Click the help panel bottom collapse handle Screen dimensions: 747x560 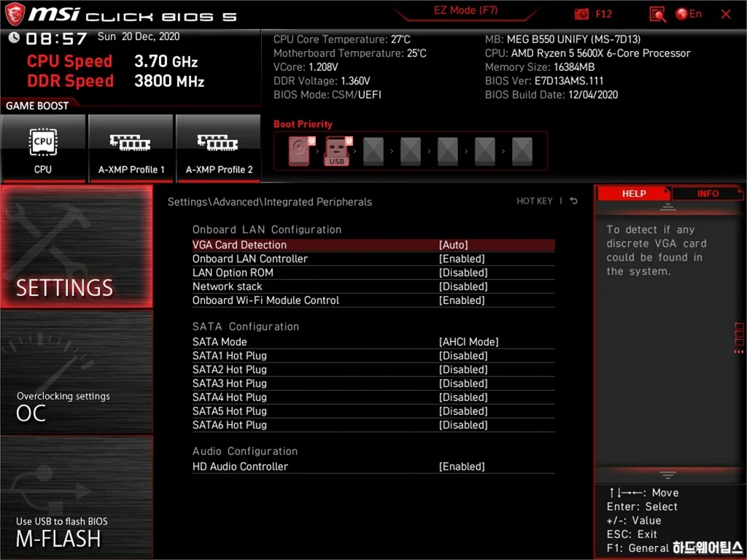click(667, 475)
